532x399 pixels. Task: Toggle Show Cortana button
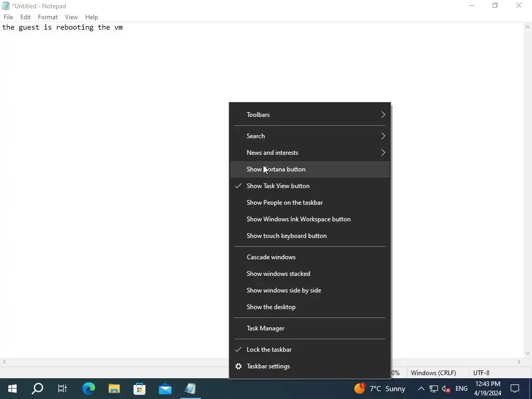click(310, 169)
